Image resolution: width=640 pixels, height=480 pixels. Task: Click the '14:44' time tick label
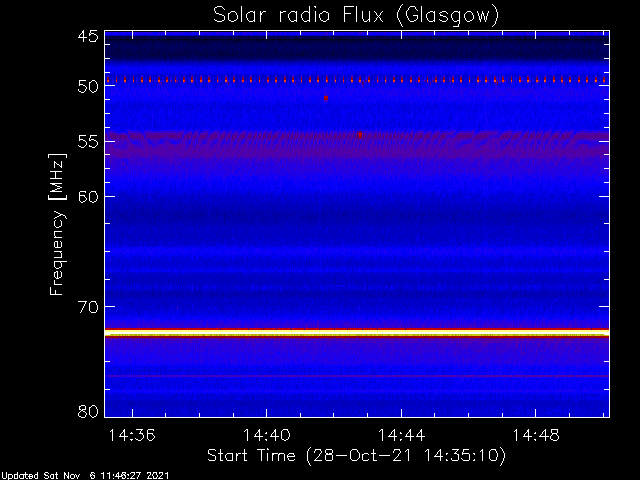401,436
